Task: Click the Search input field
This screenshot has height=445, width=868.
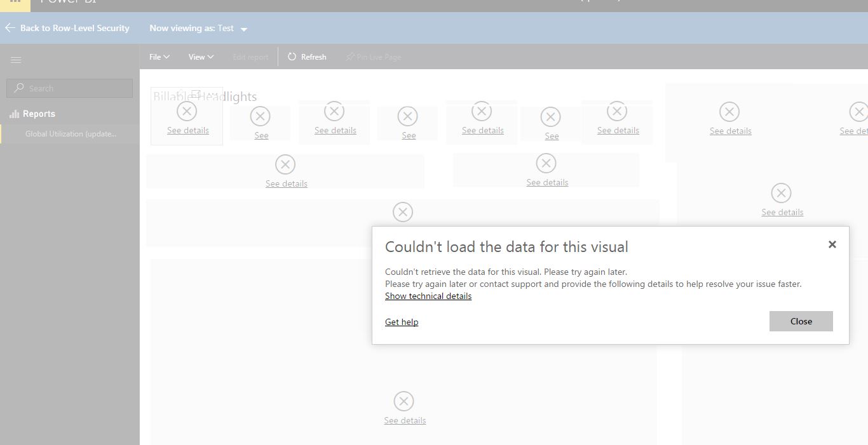Action: (70, 88)
